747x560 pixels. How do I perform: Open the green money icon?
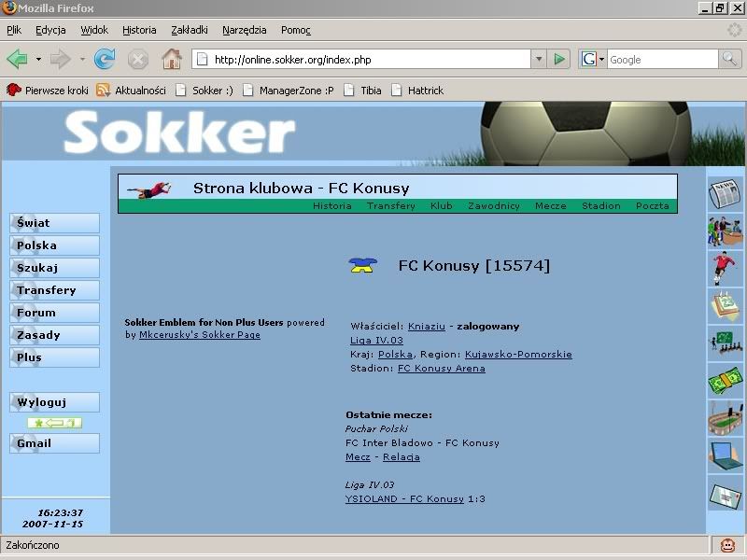click(725, 381)
